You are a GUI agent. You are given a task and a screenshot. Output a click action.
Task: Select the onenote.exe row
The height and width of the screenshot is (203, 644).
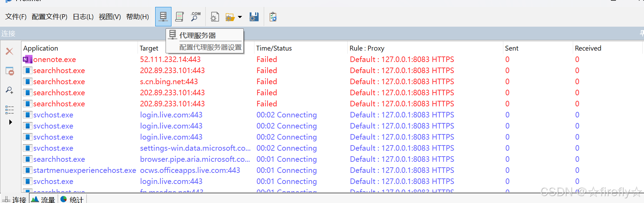coord(332,59)
